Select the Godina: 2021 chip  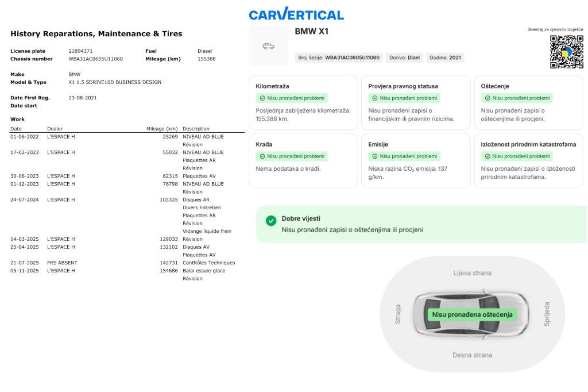(x=446, y=57)
